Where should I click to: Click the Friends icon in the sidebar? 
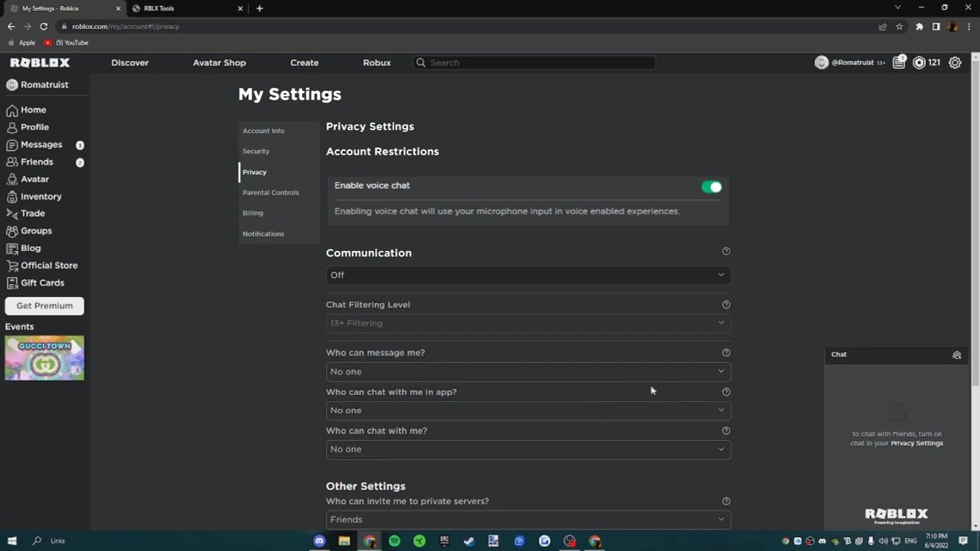12,162
